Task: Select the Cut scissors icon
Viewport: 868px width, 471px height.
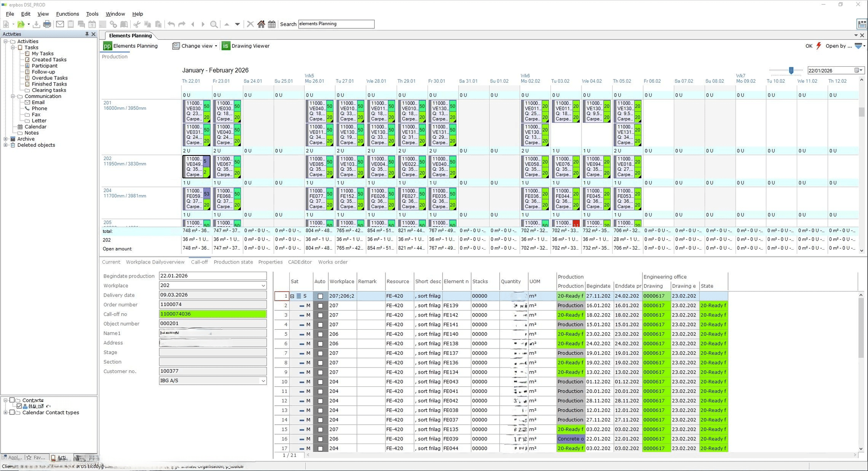Action: 137,24
